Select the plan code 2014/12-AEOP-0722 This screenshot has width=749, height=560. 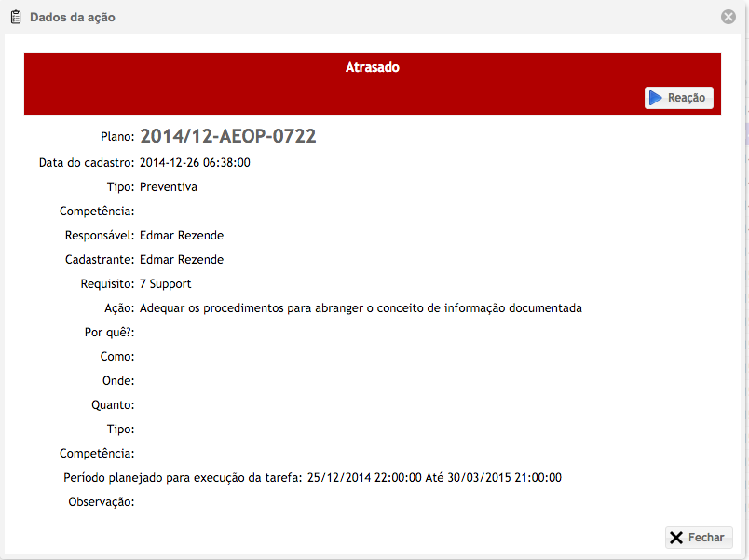pos(228,136)
